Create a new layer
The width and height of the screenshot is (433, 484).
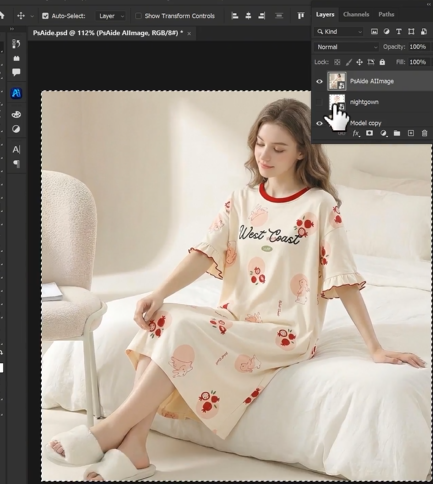pos(411,133)
